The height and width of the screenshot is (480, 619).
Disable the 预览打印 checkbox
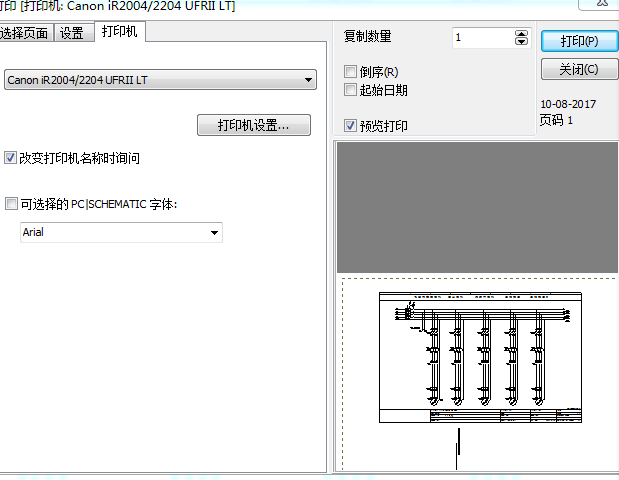coord(350,126)
